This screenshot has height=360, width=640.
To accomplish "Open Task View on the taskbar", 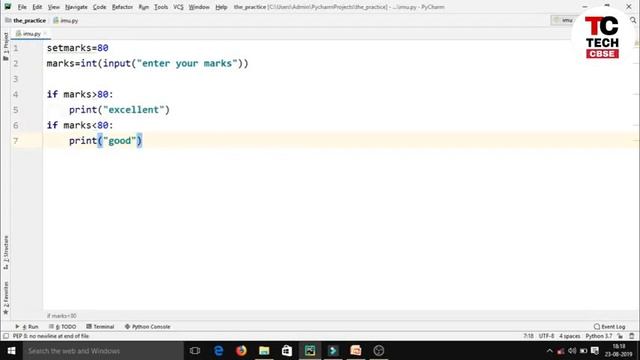I will coord(195,351).
